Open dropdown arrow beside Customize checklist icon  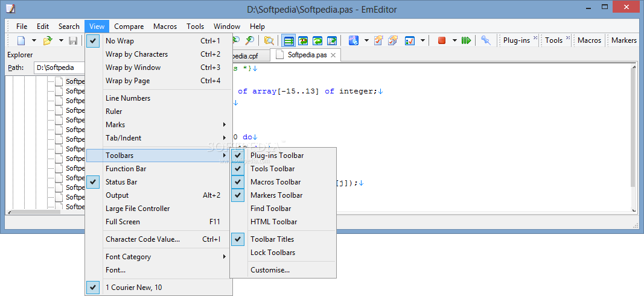[x=423, y=40]
